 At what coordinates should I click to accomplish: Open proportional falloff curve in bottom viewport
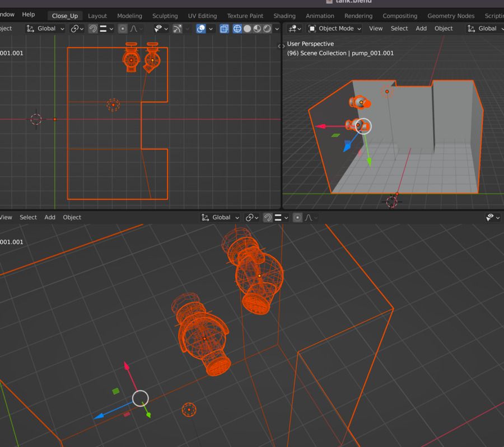coord(311,218)
